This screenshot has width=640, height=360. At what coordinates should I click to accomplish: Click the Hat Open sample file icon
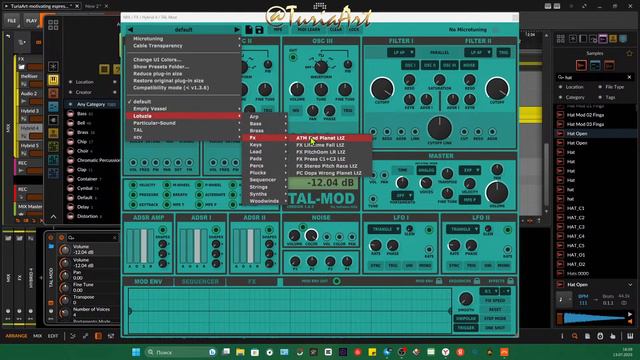click(560, 133)
